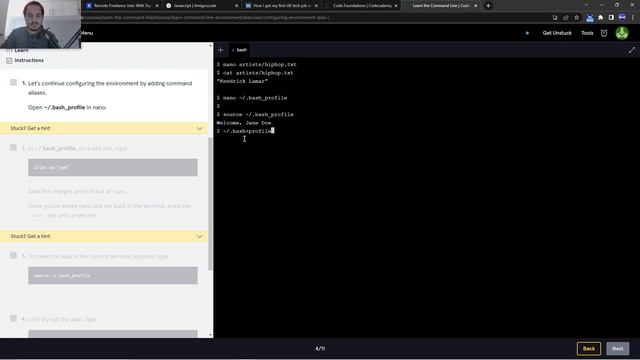
Task: Click the scroll-down arrow of instructions panel
Action: click(x=211, y=335)
